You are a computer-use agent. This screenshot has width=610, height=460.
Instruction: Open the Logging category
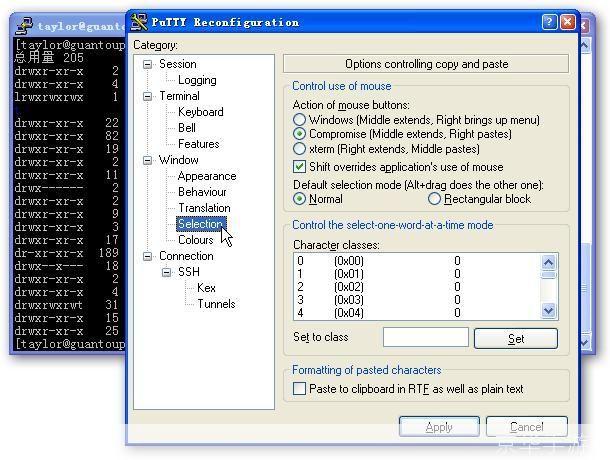tap(197, 80)
